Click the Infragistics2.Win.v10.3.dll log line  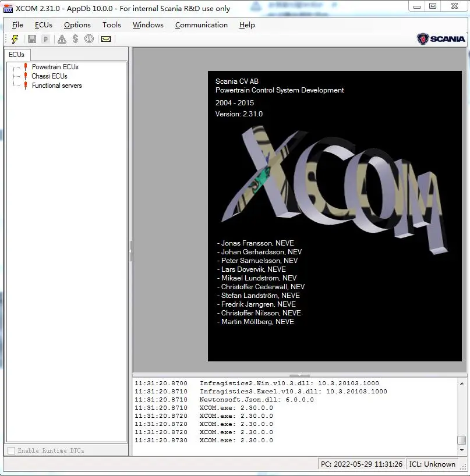289,383
